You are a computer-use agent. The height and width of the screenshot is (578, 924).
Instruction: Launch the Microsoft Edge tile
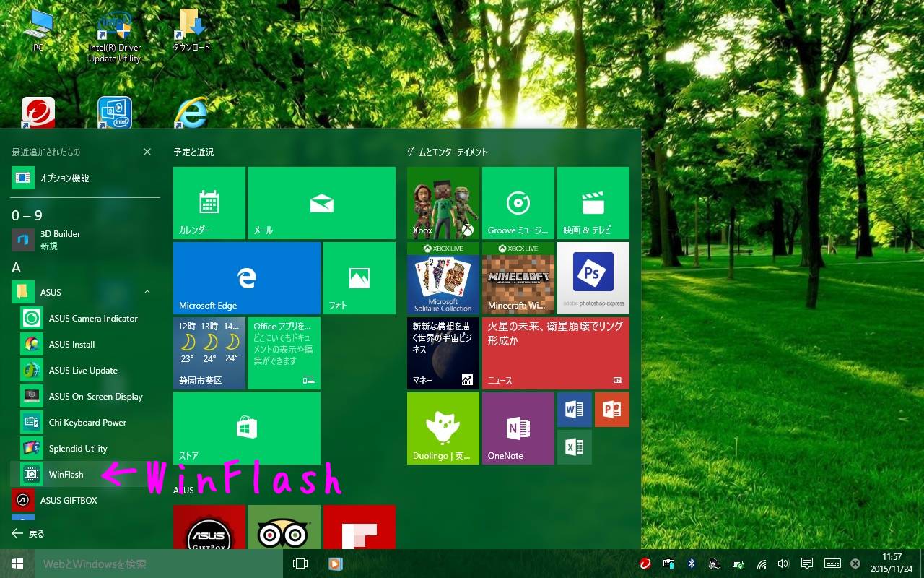[247, 278]
